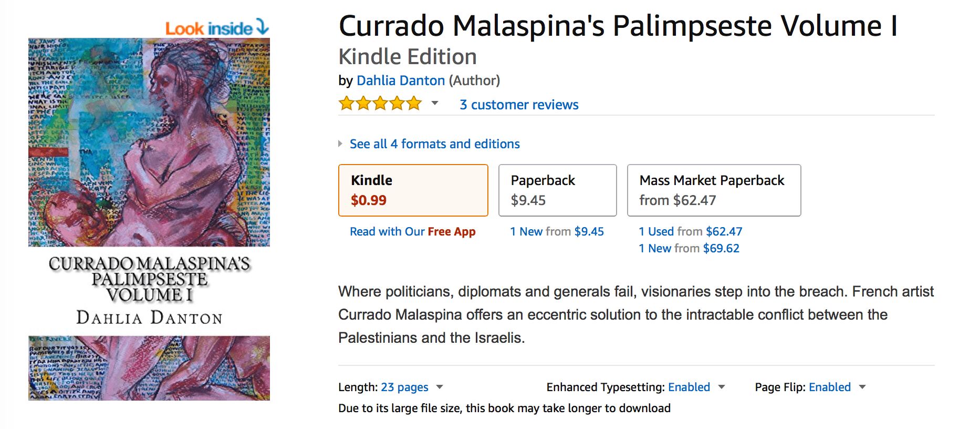Click the Look inside arrow icon
The image size is (980, 429).
click(x=262, y=26)
